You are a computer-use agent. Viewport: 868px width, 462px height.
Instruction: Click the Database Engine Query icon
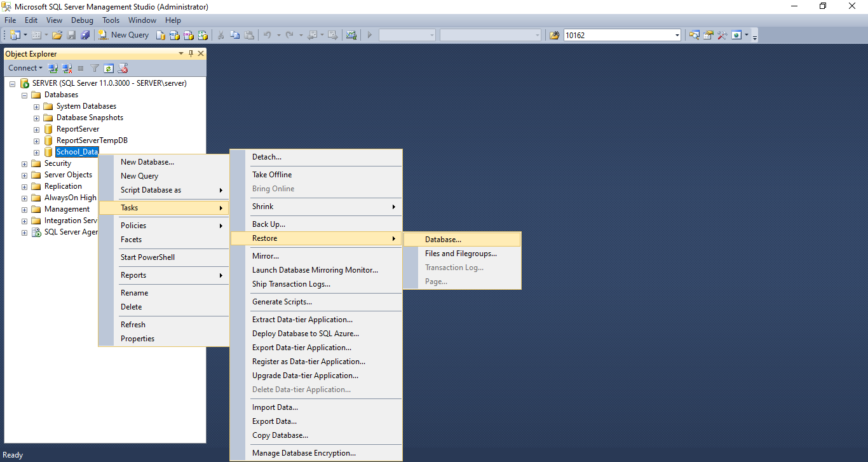[161, 35]
